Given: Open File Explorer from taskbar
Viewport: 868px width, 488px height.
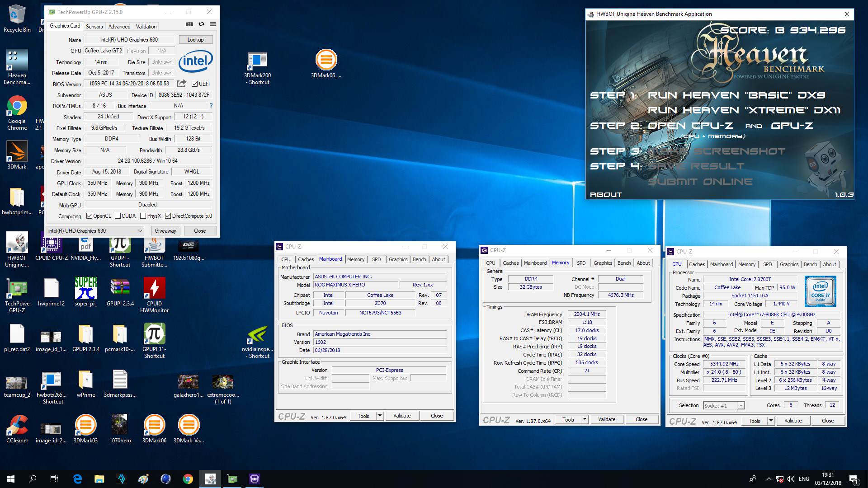Looking at the screenshot, I should point(99,479).
